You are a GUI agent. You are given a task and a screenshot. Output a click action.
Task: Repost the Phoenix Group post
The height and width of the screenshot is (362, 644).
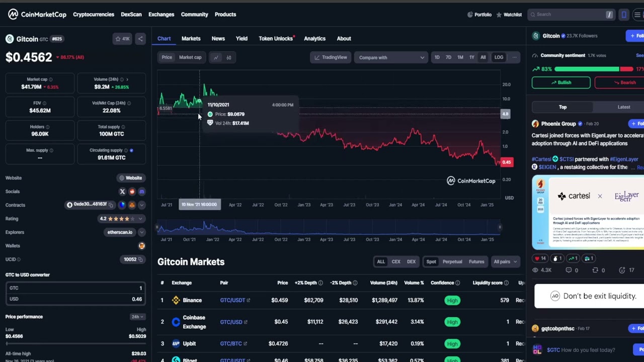point(595,270)
